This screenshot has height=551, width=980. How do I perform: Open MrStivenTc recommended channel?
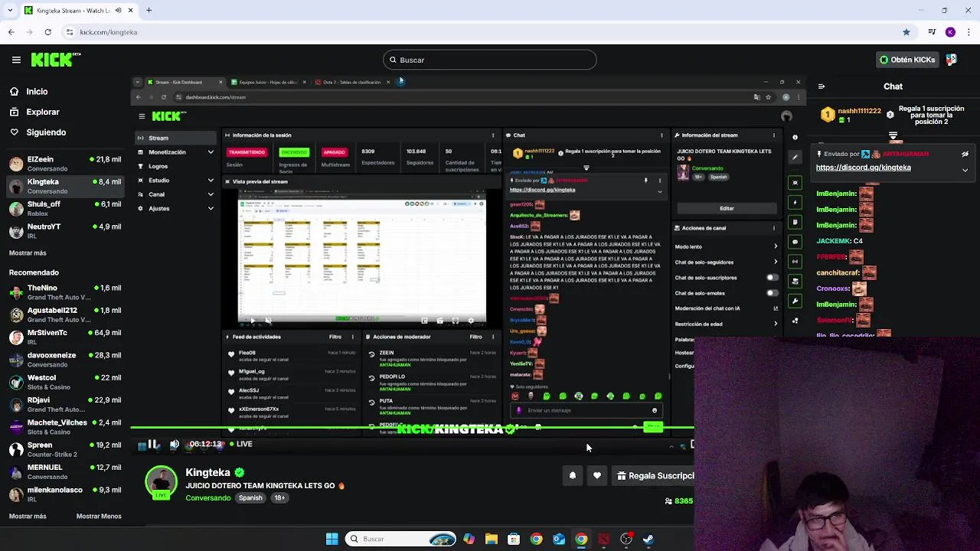pyautogui.click(x=65, y=337)
